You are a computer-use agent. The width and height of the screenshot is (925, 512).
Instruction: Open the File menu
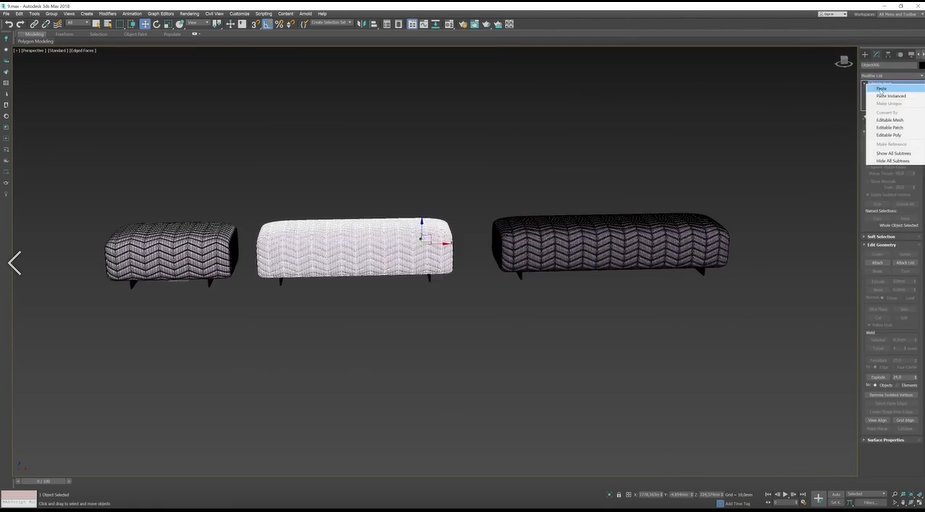(x=6, y=14)
